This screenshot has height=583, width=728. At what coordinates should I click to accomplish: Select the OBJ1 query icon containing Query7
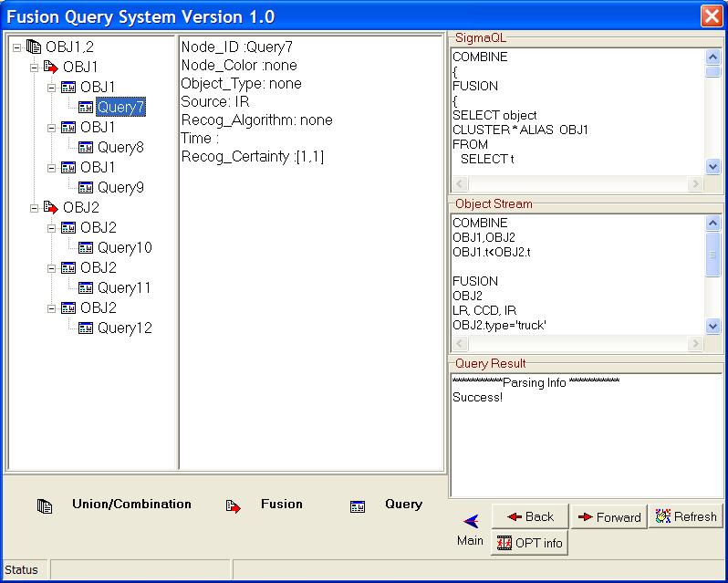click(68, 88)
